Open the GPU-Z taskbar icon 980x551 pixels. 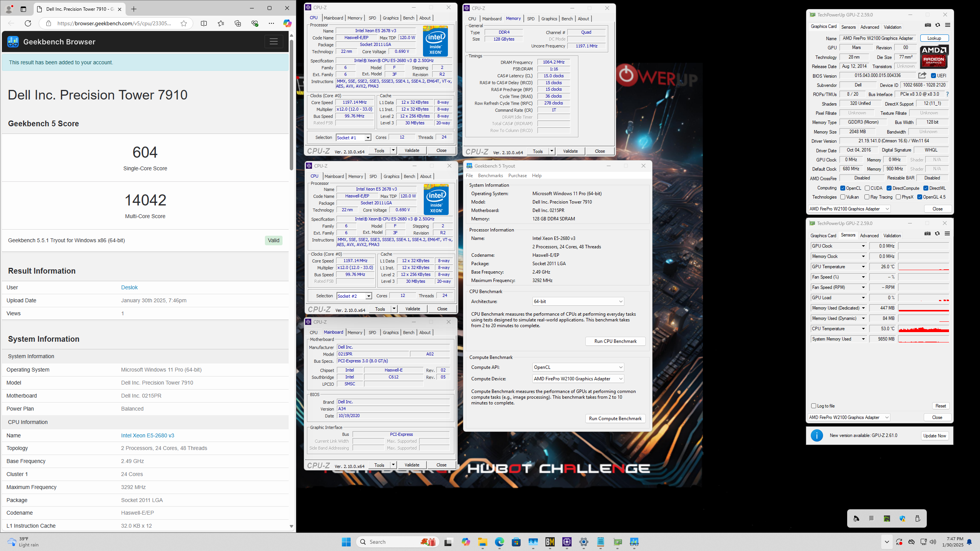617,542
